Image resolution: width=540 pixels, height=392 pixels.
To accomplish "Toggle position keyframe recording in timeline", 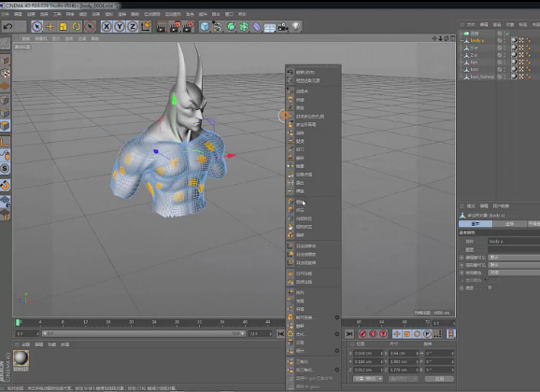I will pyautogui.click(x=397, y=334).
